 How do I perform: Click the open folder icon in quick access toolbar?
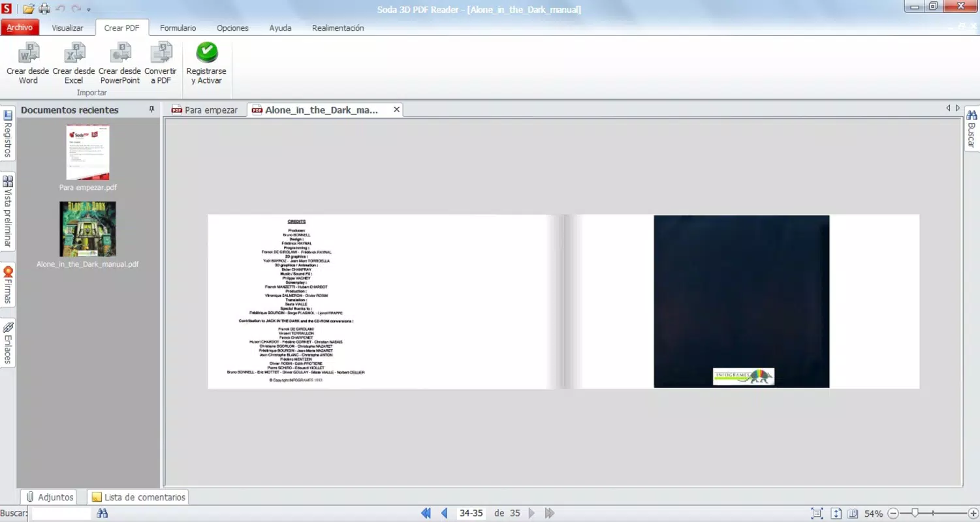coord(28,8)
